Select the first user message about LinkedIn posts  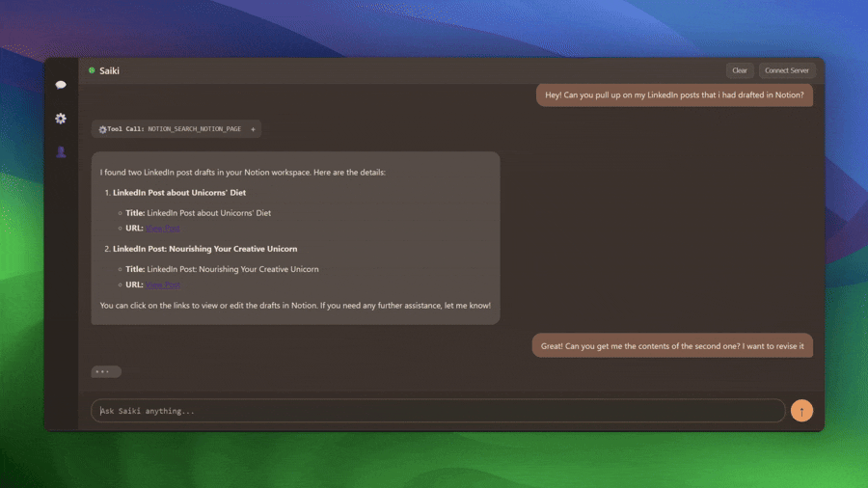point(674,95)
